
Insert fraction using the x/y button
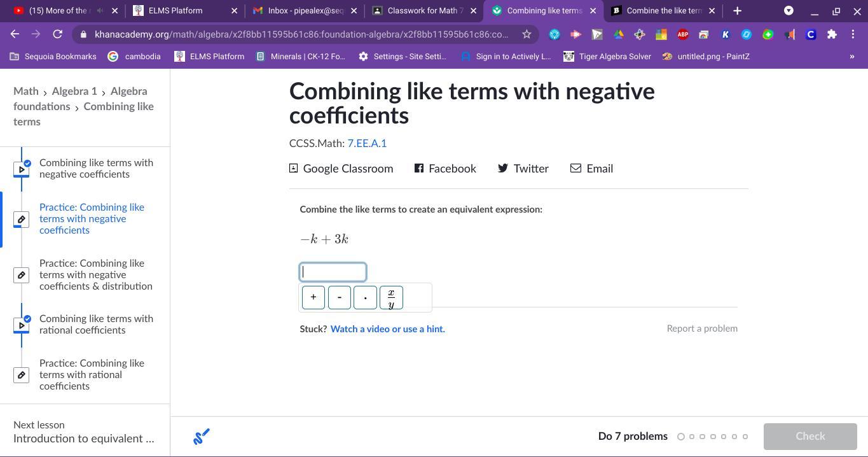point(391,297)
